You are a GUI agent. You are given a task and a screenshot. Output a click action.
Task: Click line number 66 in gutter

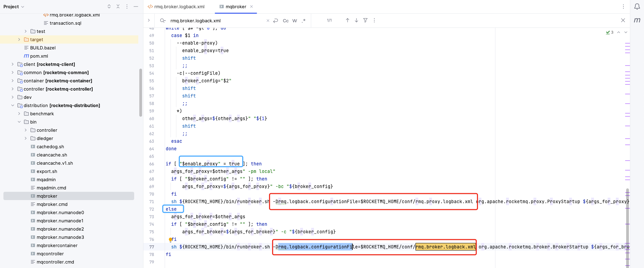tap(152, 164)
